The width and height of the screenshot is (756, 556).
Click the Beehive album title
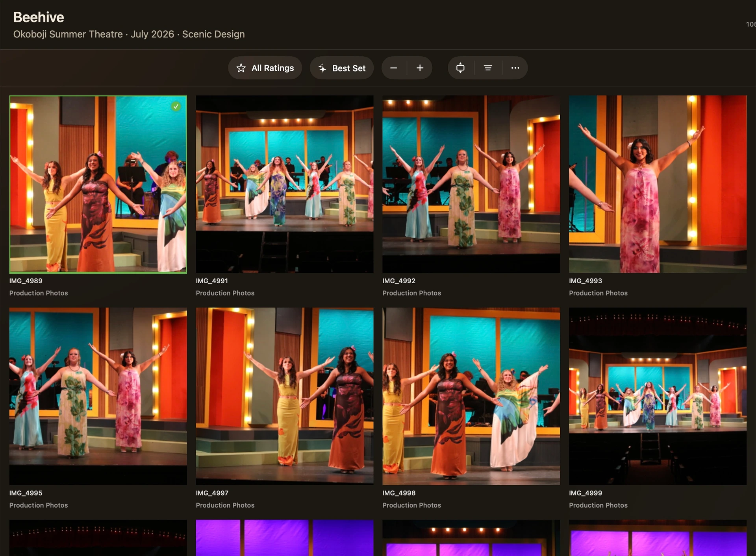39,17
